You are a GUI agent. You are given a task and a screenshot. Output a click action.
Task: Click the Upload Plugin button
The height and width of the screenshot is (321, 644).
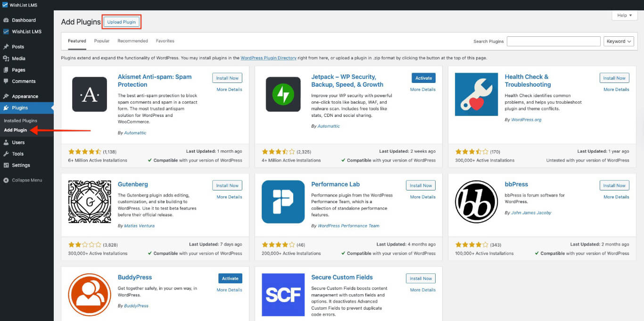pos(121,21)
